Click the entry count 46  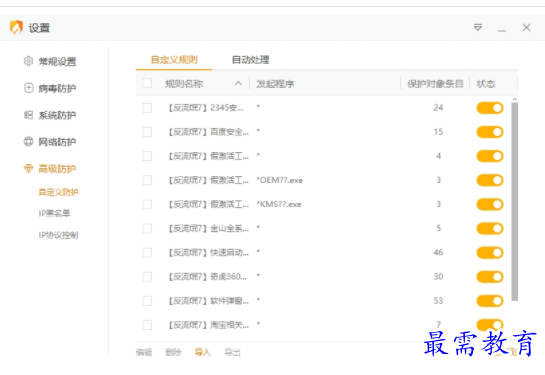point(438,252)
